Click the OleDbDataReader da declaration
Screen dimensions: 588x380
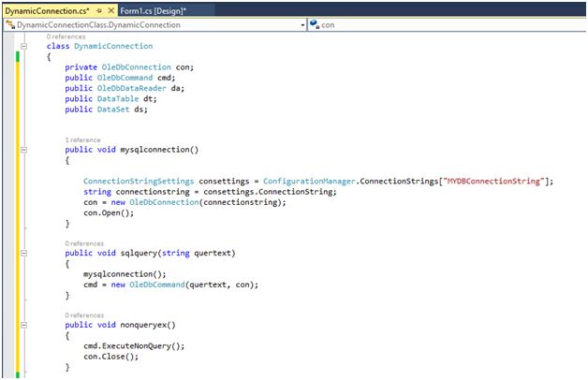coord(125,88)
